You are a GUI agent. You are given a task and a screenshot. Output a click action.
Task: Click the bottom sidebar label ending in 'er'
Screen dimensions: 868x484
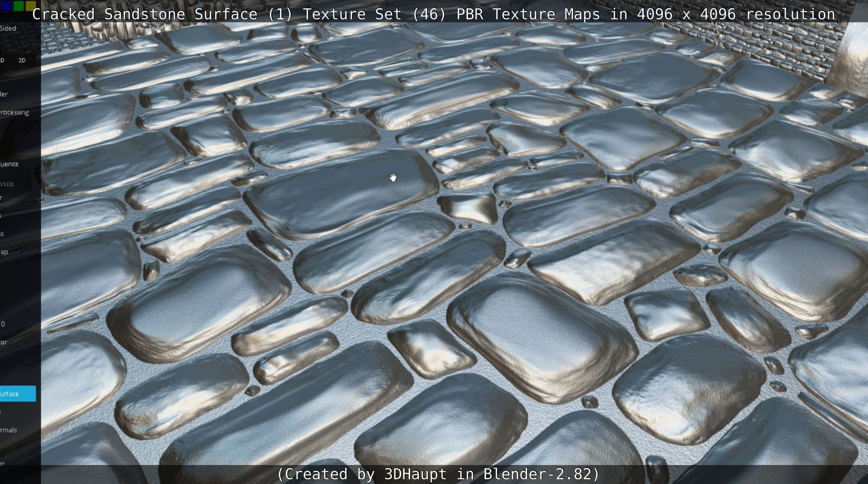tap(3, 464)
